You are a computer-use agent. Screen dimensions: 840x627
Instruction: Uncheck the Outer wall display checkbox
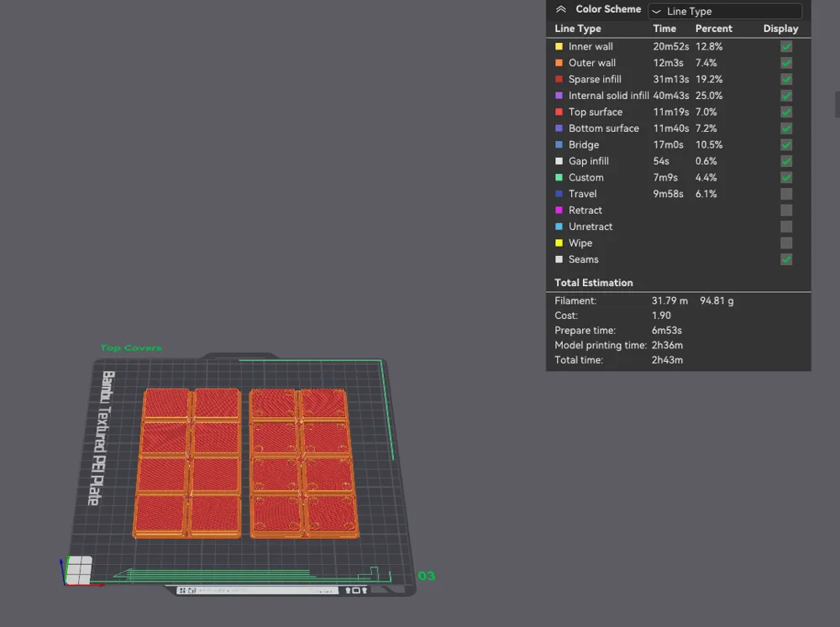(786, 63)
